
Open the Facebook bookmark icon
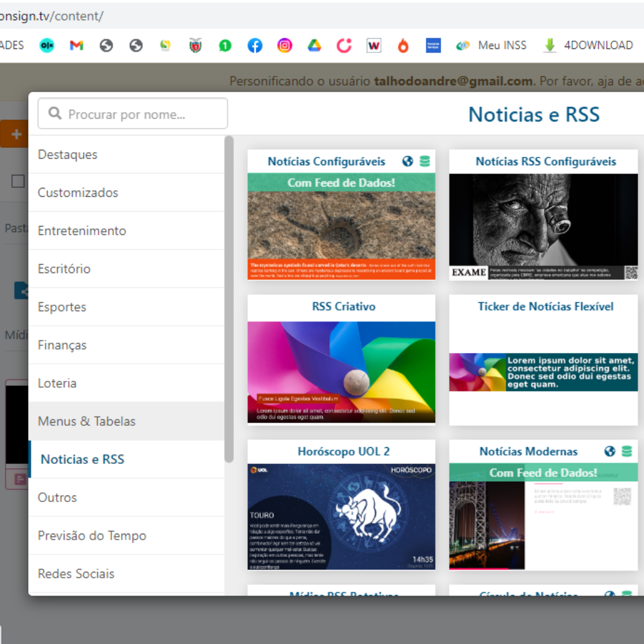(255, 45)
